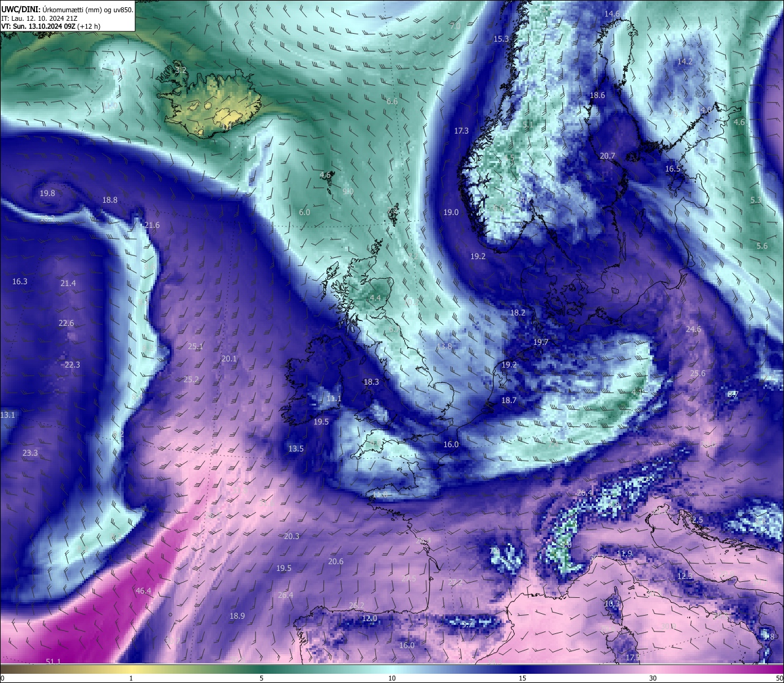784x683 pixels.
Task: Click the 18.2 value near Denmark
Action: tap(518, 313)
